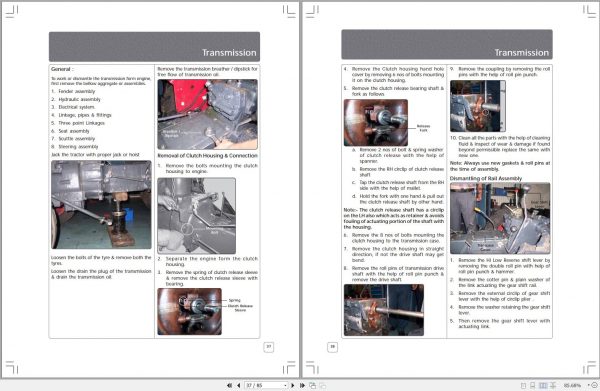Open the page number dropdown arrow
Screen dimensions: 600x391
(285, 385)
